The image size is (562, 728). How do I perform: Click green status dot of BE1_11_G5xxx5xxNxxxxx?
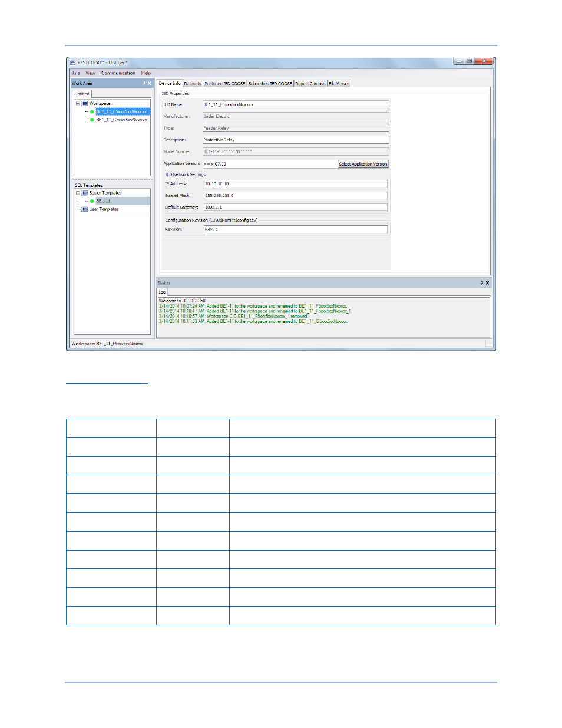coord(92,120)
